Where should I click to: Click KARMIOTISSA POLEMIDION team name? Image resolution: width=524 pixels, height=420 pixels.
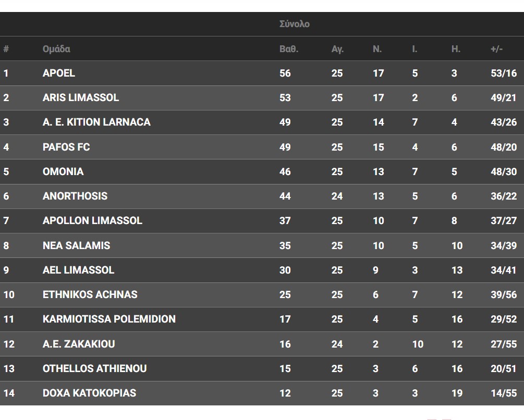coord(109,319)
